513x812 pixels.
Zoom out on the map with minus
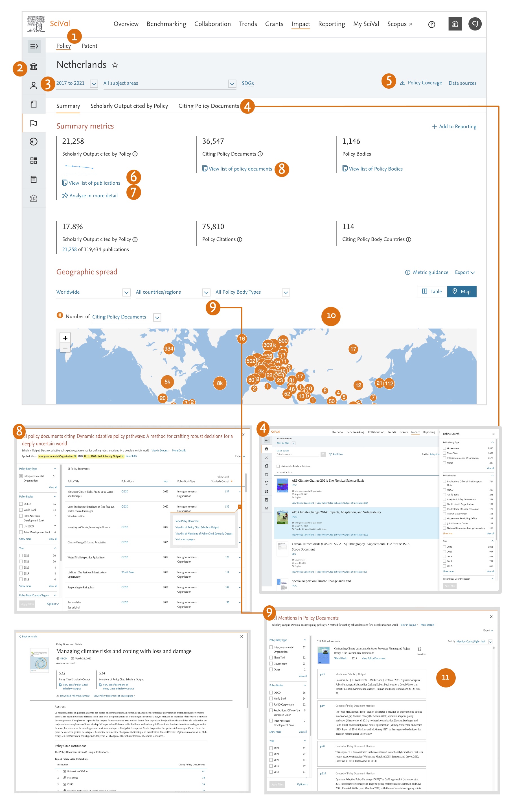[x=65, y=348]
